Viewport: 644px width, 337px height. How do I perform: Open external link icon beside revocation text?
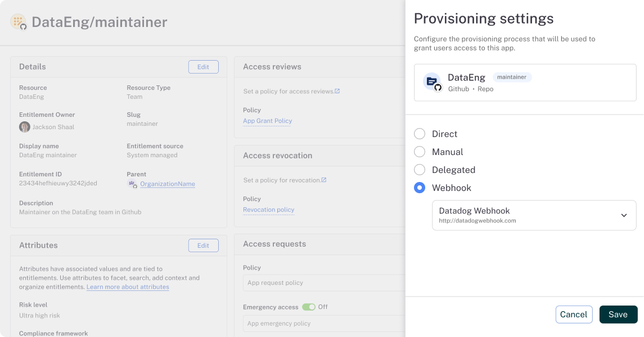pyautogui.click(x=323, y=180)
